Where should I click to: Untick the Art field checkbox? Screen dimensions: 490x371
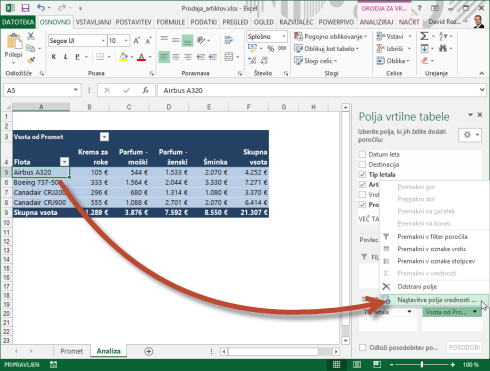click(362, 184)
